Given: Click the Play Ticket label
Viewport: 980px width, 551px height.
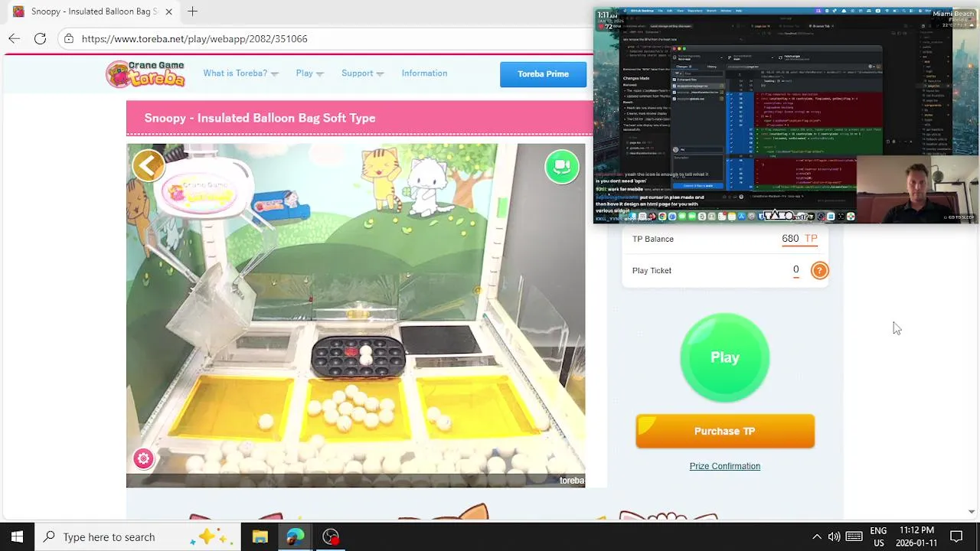Looking at the screenshot, I should 652,270.
